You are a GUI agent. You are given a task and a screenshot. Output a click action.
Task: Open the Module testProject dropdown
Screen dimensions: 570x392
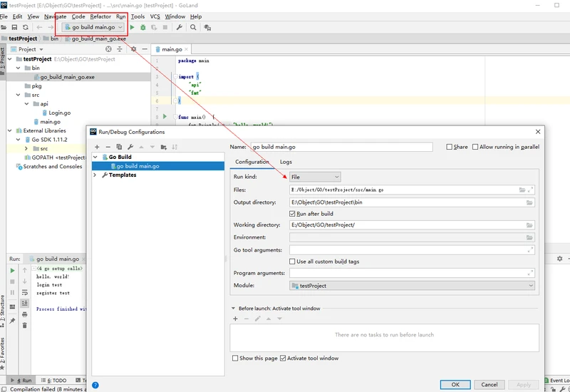(412, 285)
